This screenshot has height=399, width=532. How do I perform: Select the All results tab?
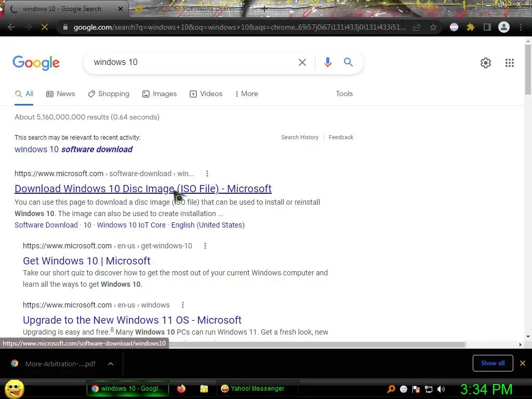click(x=24, y=94)
